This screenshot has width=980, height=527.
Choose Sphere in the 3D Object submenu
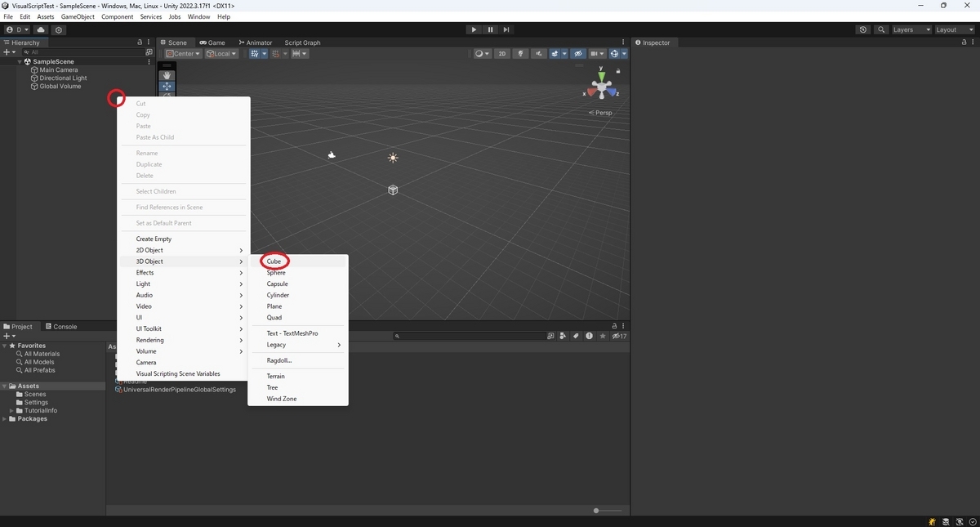coord(298,273)
